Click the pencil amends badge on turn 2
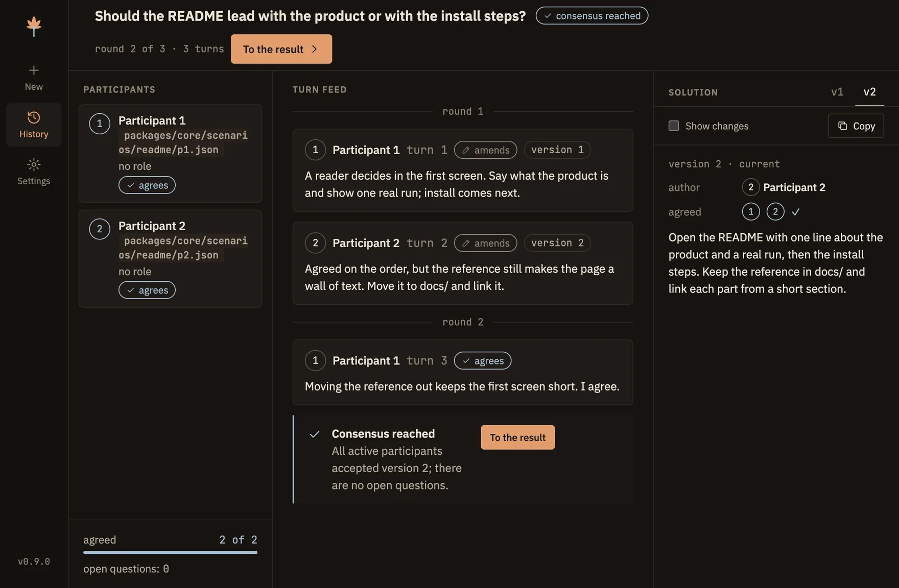The image size is (899, 588). 485,243
